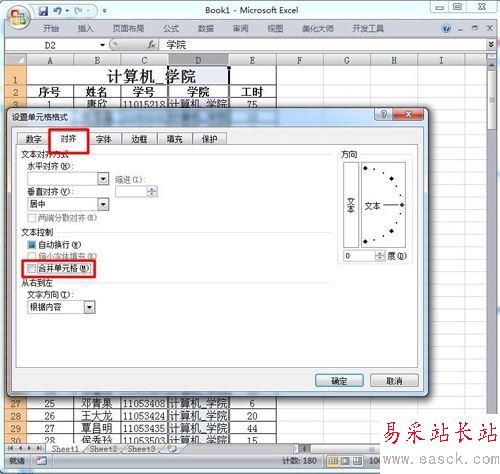Switch to the Sheet2 worksheet tab

[103, 449]
